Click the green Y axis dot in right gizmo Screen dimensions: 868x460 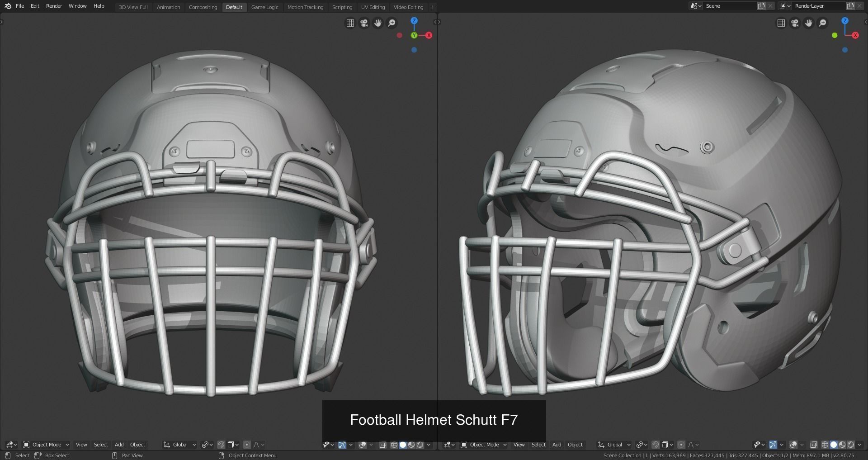(x=835, y=35)
